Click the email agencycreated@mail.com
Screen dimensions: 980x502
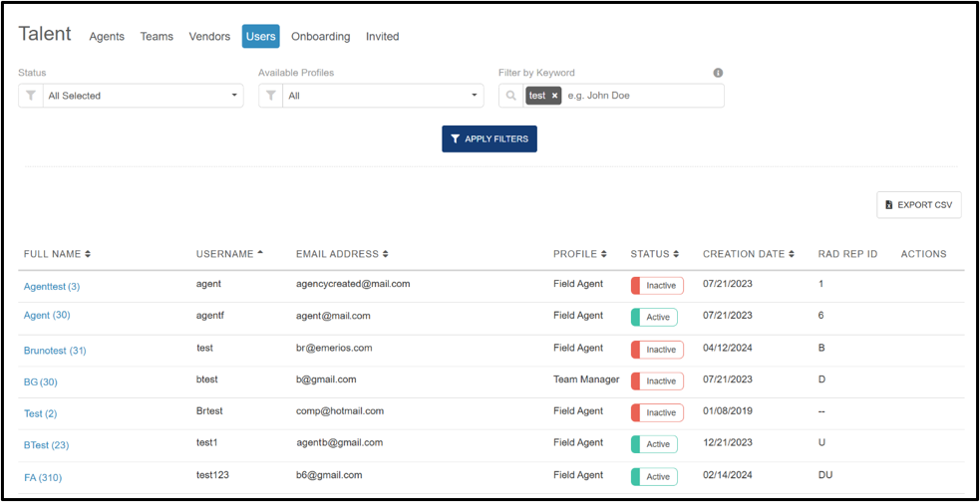(x=353, y=284)
